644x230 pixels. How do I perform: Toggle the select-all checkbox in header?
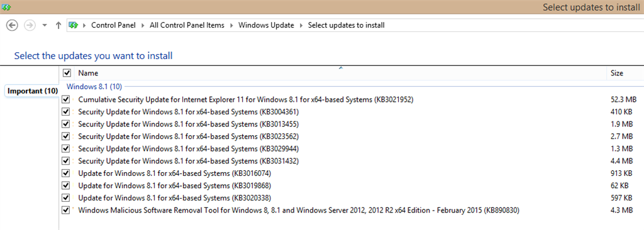[67, 73]
